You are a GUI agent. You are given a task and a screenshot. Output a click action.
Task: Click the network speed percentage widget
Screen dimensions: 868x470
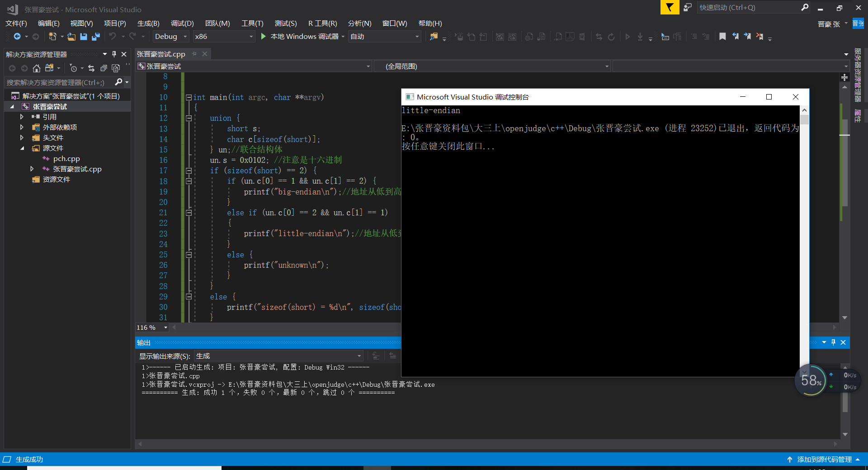[811, 380]
